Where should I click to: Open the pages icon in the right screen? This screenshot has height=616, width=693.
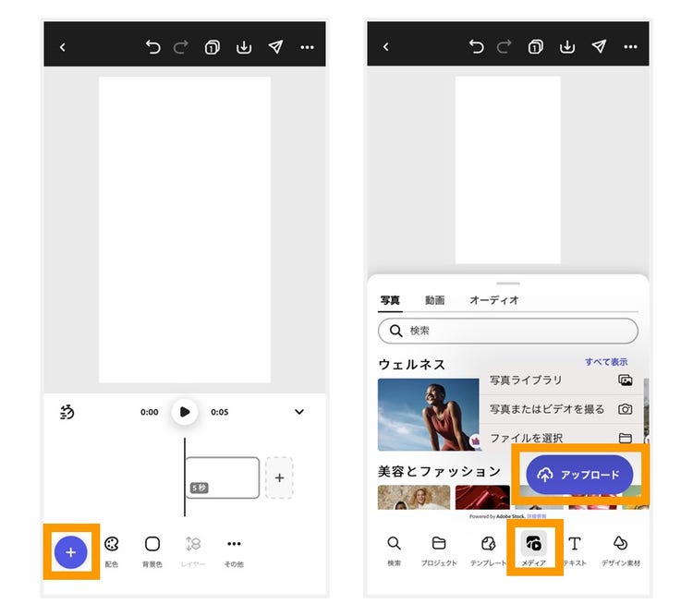point(536,46)
